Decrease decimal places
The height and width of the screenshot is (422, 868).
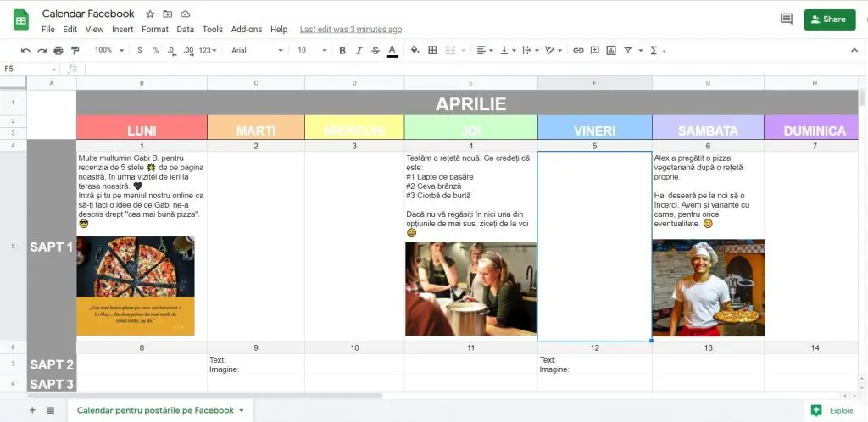171,50
